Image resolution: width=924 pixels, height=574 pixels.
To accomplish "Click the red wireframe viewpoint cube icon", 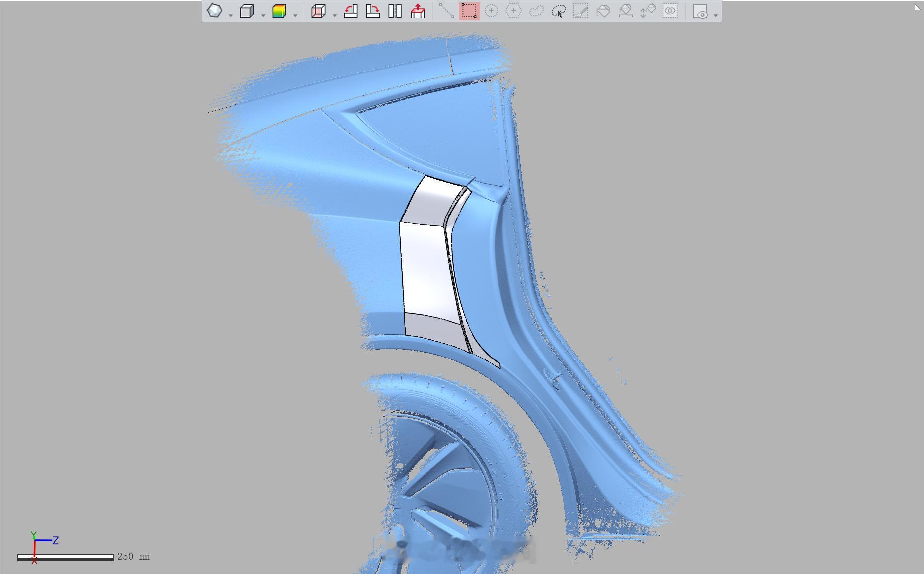I will 318,11.
